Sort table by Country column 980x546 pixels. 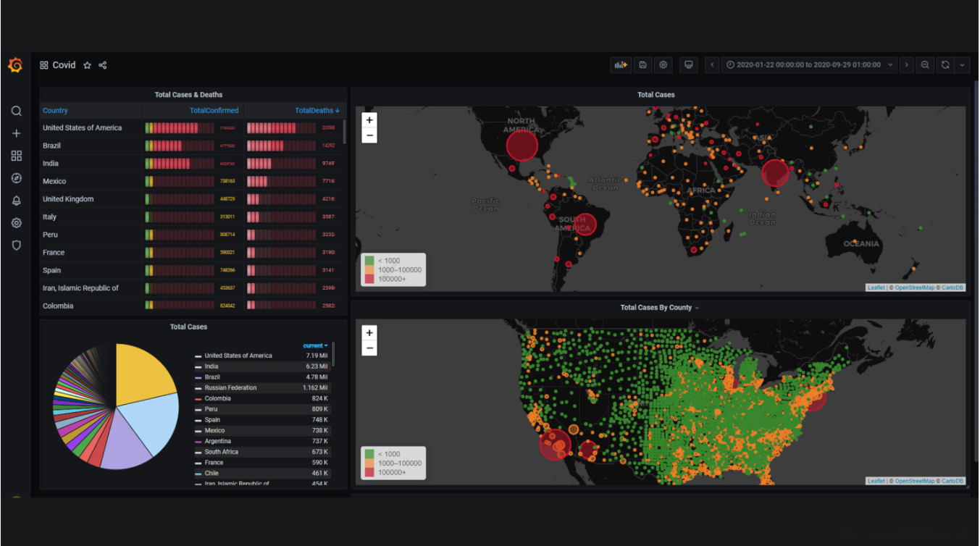pyautogui.click(x=55, y=111)
